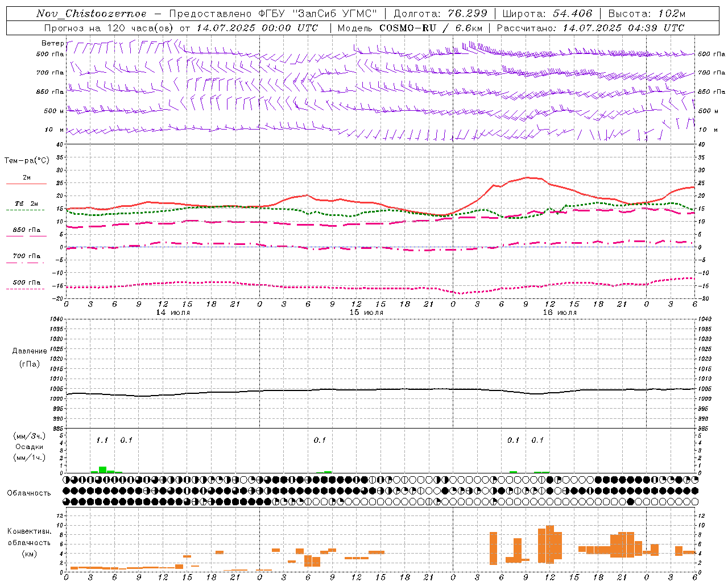Screen dimensions: 728x582
Task: Click the tallest orange convective bar at 16 июля 12h
Action: (549, 544)
